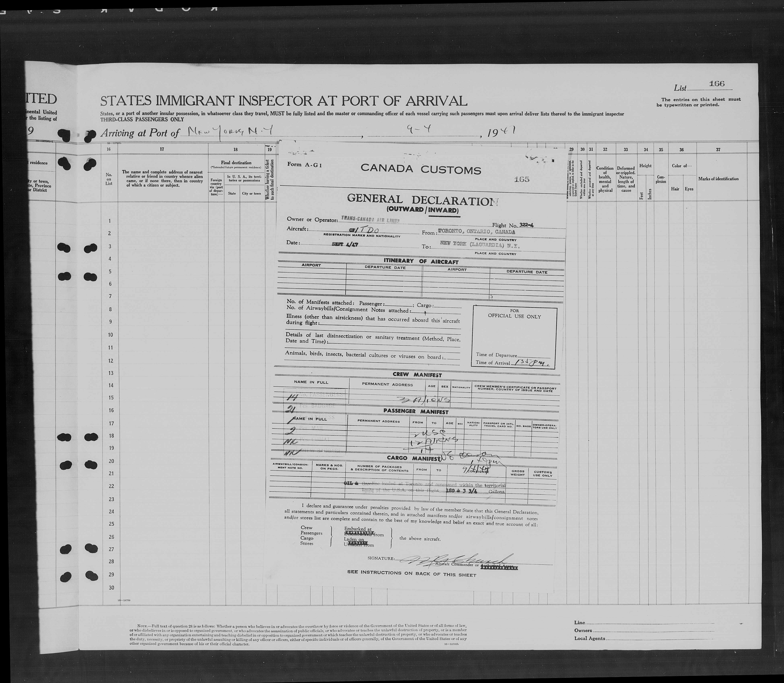The image size is (784, 683).
Task: Click the 'STATES IMMIGRANT INSPECTOR AT PORT OF ARRIVAL' heading
Action: click(x=284, y=101)
